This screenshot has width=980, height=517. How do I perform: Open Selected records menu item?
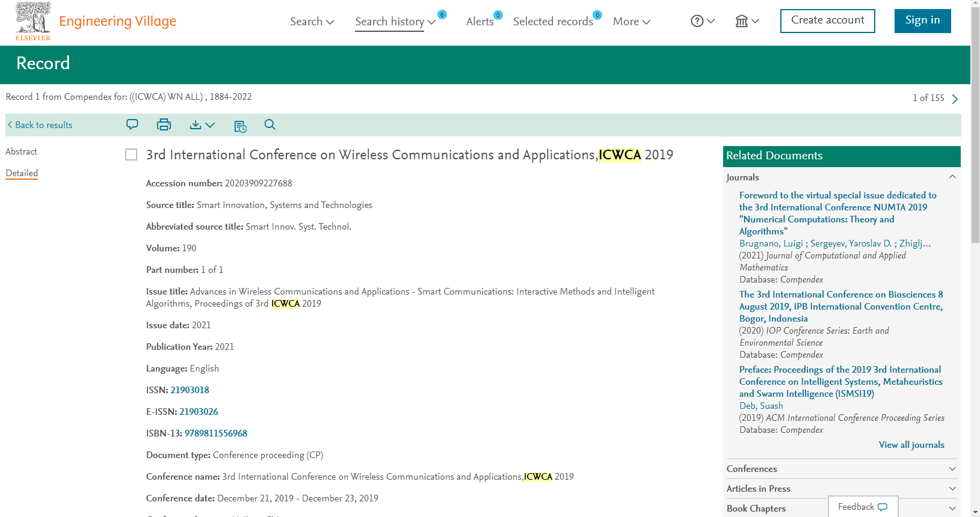coord(553,22)
